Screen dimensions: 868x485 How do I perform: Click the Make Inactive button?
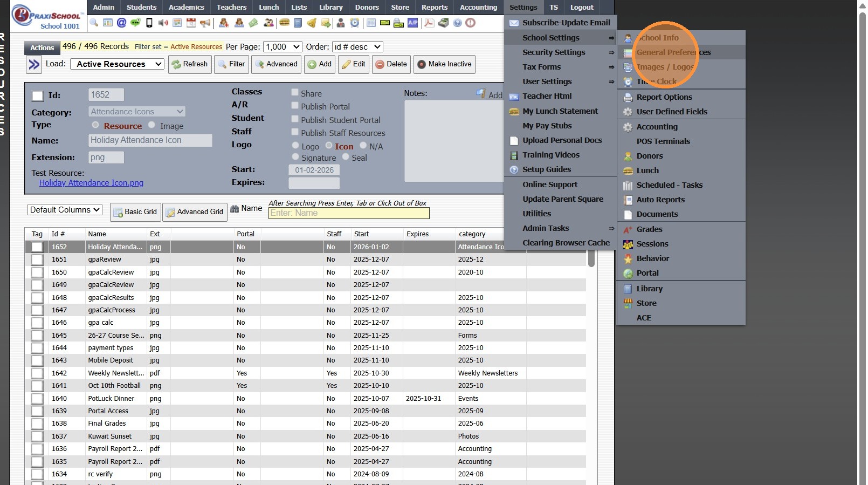444,64
